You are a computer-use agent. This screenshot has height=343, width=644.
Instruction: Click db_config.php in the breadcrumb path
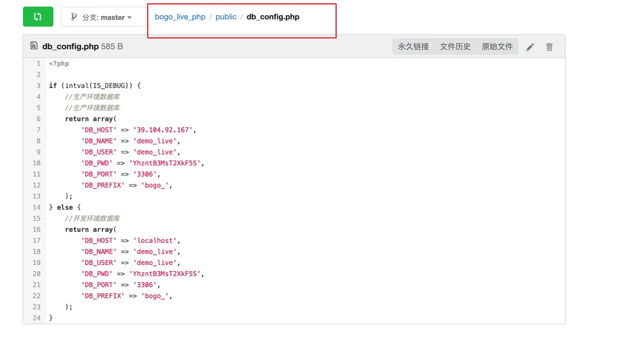273,17
